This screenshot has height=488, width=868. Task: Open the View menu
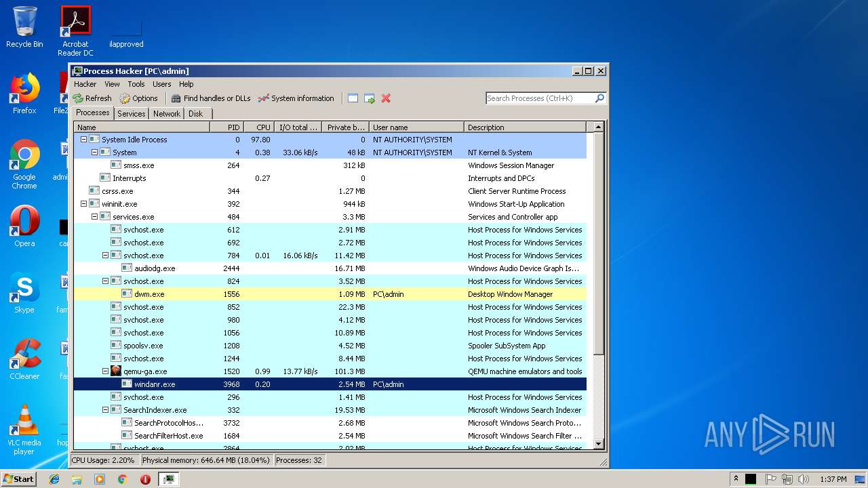pyautogui.click(x=112, y=84)
